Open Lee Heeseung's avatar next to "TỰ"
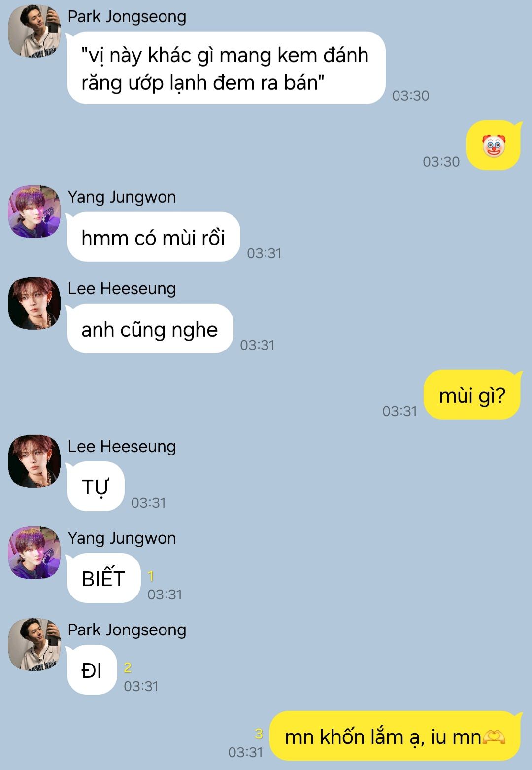532x770 pixels. click(34, 461)
